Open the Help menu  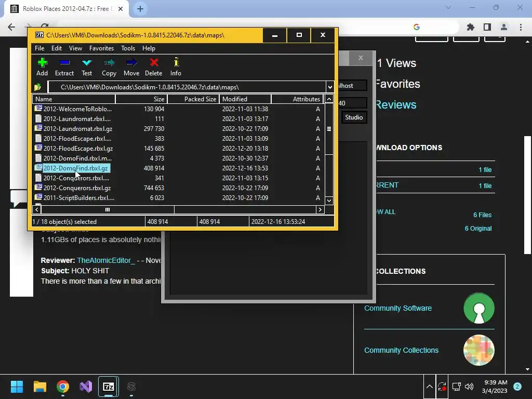[x=149, y=48]
